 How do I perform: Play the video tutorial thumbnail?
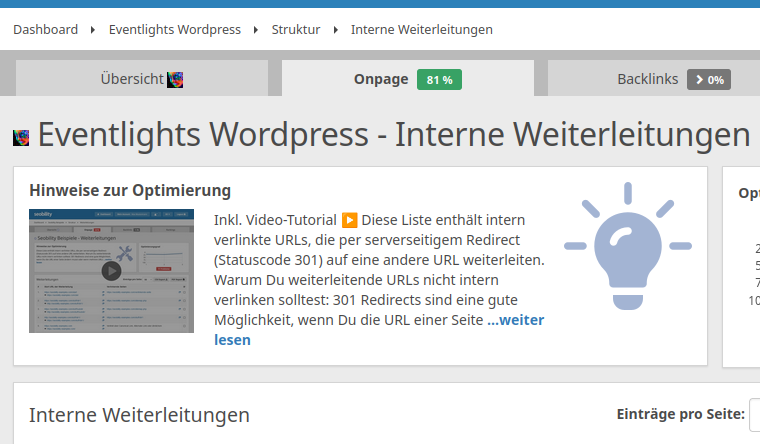click(x=111, y=271)
